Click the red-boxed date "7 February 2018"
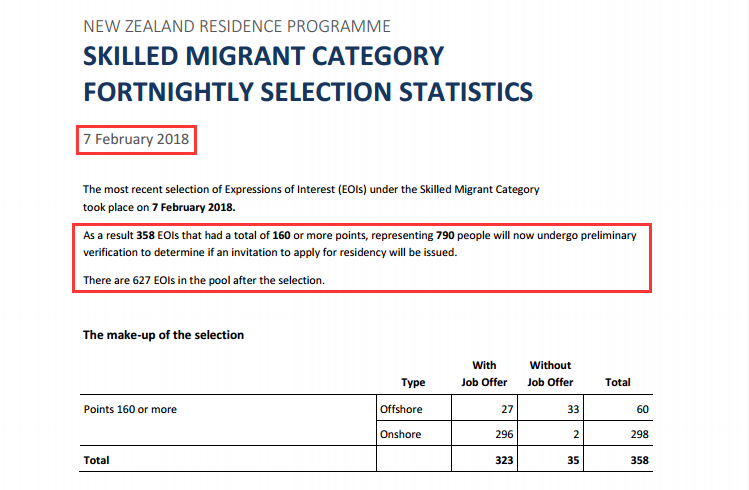Viewport: 749px width, 490px height. tap(136, 140)
